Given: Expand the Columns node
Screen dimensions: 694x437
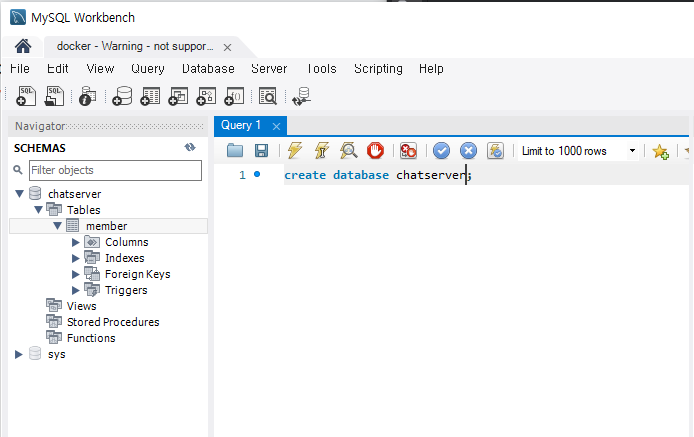Looking at the screenshot, I should (76, 242).
